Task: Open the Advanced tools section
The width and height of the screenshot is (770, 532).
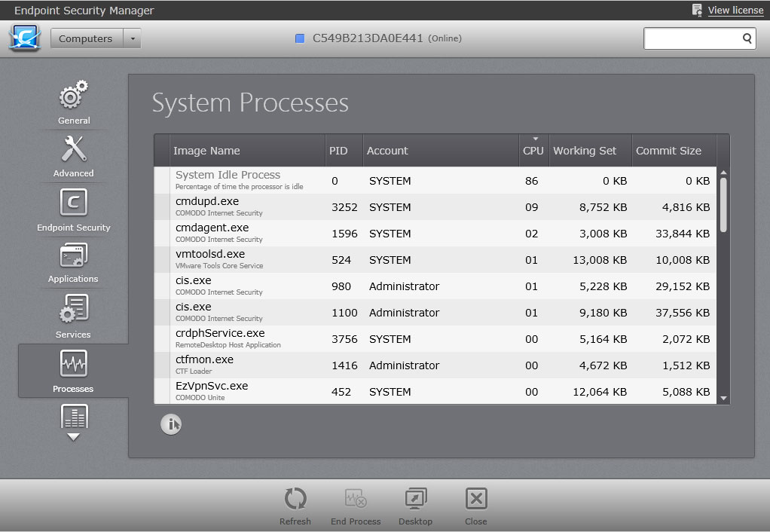Action: [74, 156]
